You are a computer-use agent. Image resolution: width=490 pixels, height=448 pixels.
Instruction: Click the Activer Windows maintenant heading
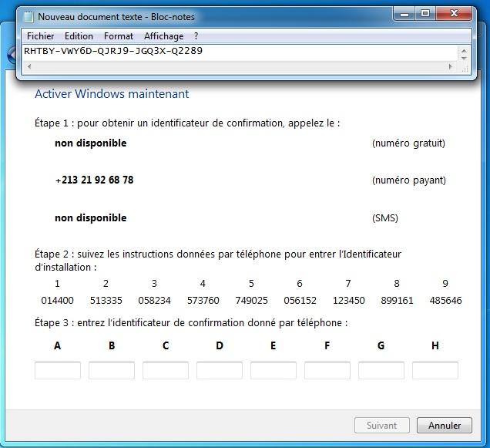[112, 94]
